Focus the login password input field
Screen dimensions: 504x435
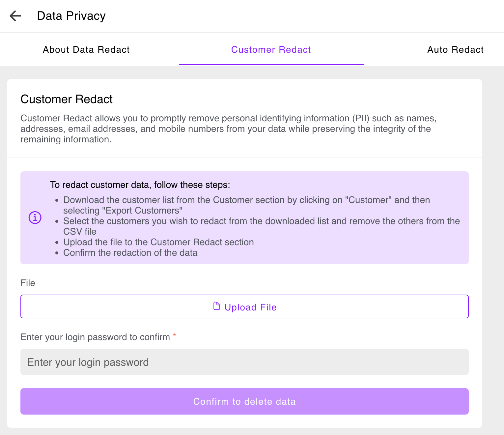click(x=244, y=362)
